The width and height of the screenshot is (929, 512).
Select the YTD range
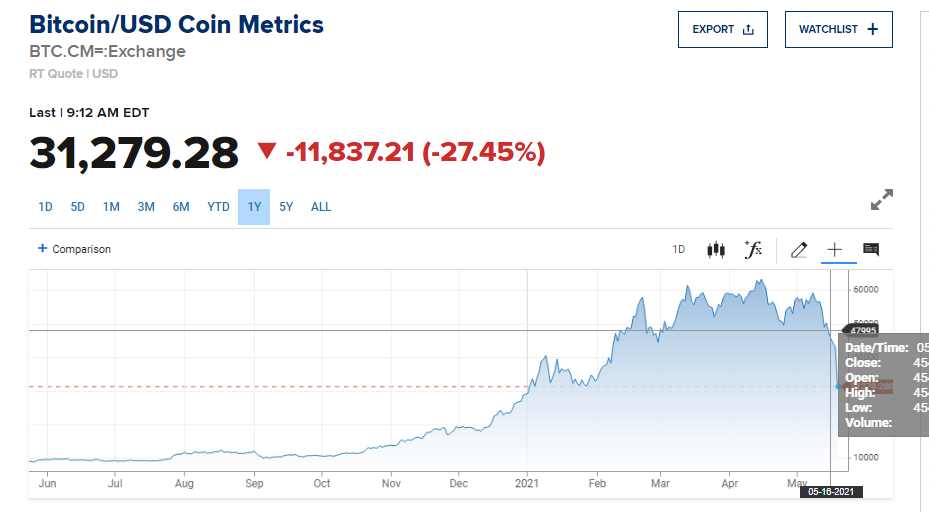pyautogui.click(x=218, y=207)
